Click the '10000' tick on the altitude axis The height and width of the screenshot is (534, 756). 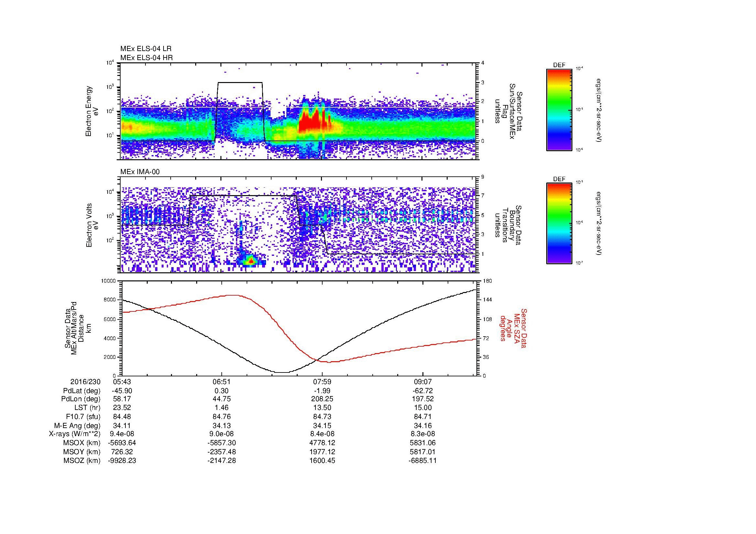click(109, 281)
